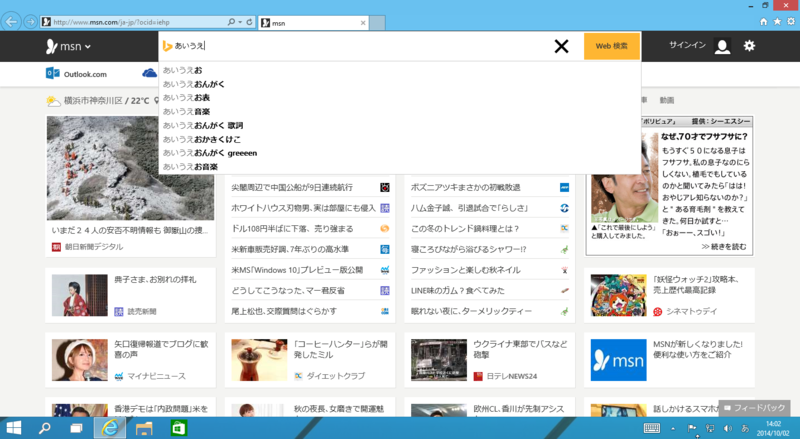800x439 pixels.
Task: Open the mountain rescue news photo
Action: (130, 168)
